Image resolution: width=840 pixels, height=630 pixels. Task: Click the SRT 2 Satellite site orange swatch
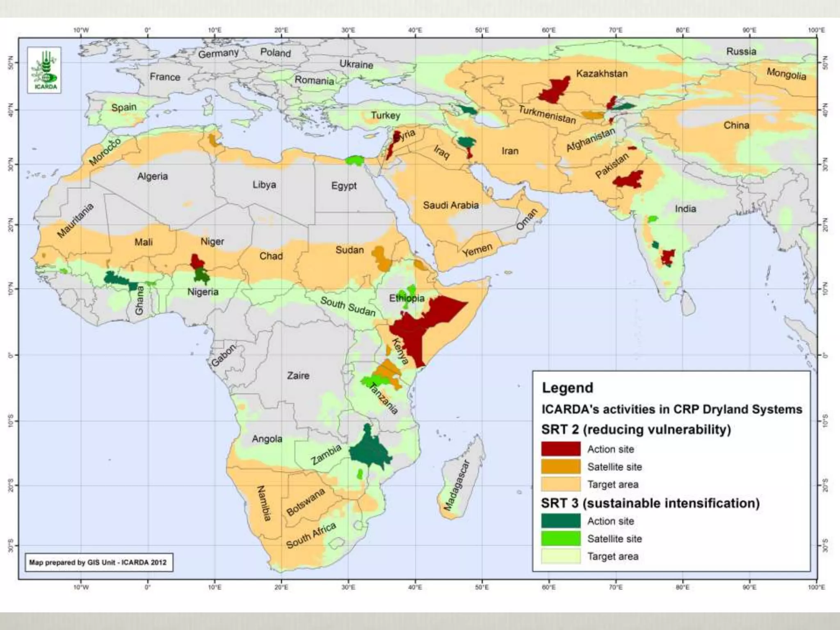(x=561, y=466)
